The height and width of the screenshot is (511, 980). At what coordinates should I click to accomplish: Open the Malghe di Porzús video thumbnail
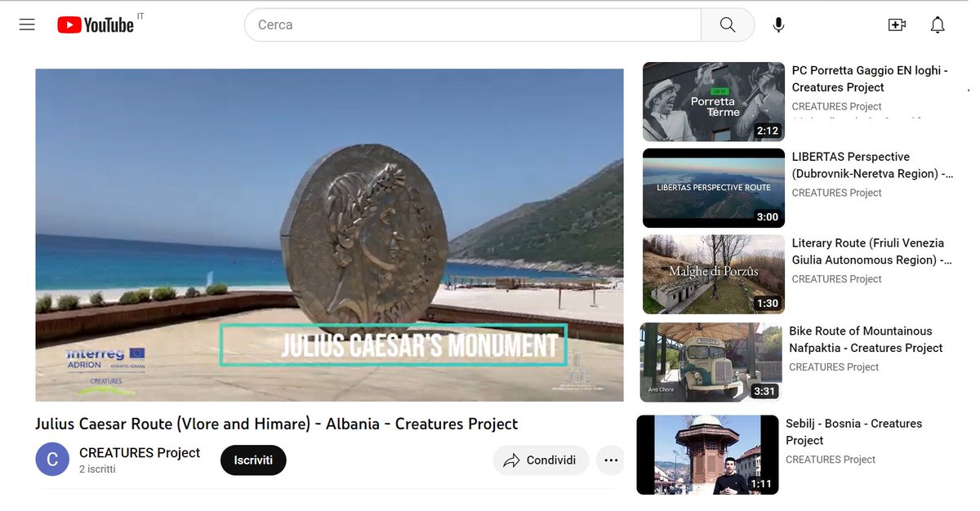(712, 273)
